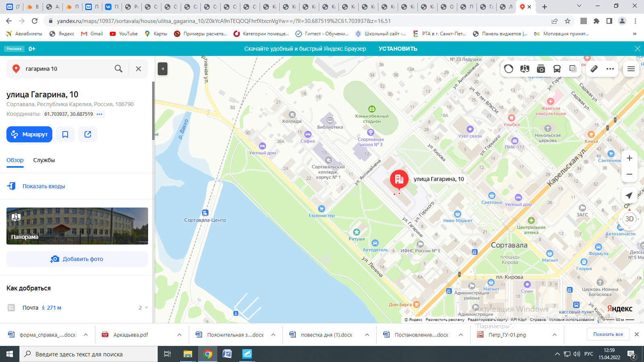
Task: Bookmark the address
Action: (x=65, y=134)
